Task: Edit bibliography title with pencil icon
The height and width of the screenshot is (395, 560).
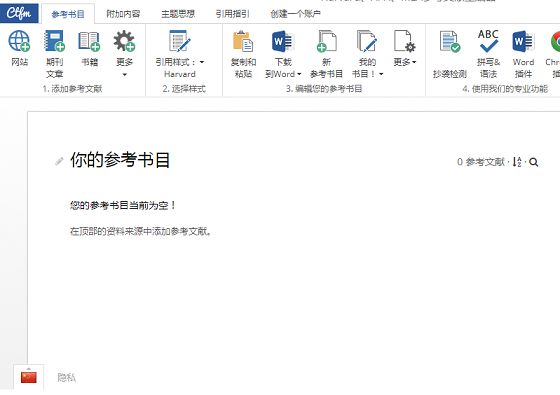Action: click(x=59, y=161)
